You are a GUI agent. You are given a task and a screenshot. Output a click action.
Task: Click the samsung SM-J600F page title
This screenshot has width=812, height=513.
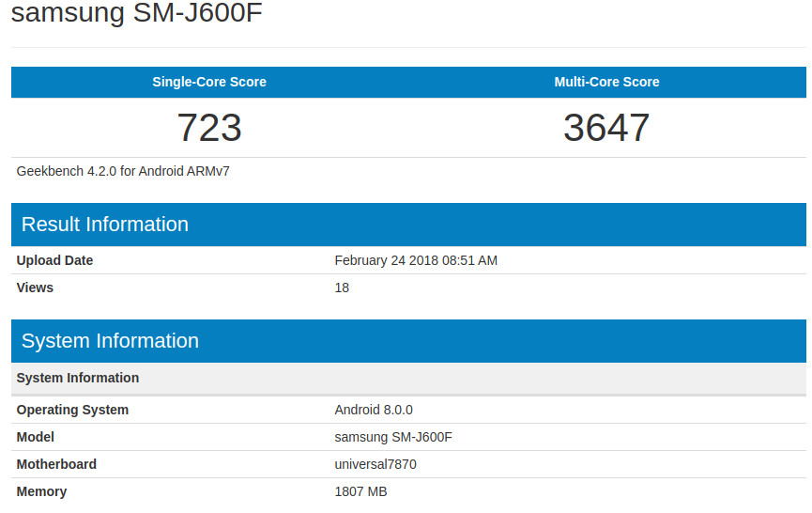point(136,14)
